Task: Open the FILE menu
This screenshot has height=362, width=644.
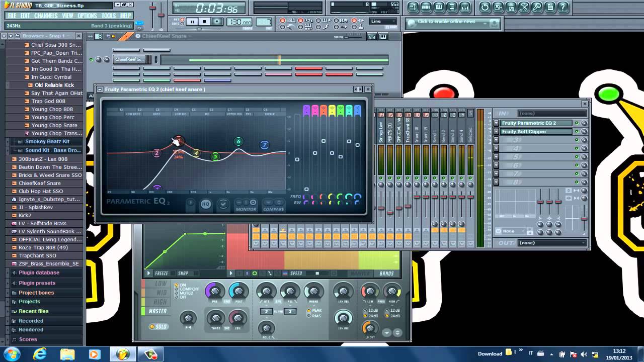Action: (x=12, y=16)
